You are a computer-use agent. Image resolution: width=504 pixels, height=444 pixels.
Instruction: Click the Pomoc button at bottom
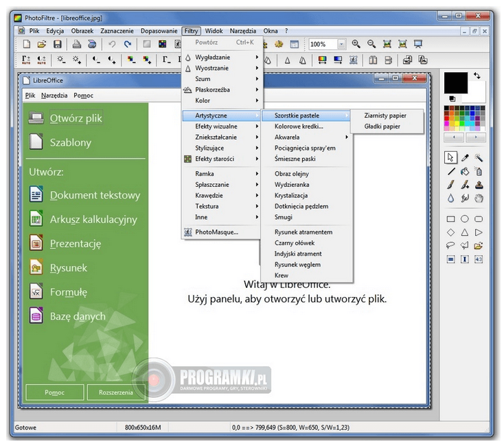[x=55, y=392]
